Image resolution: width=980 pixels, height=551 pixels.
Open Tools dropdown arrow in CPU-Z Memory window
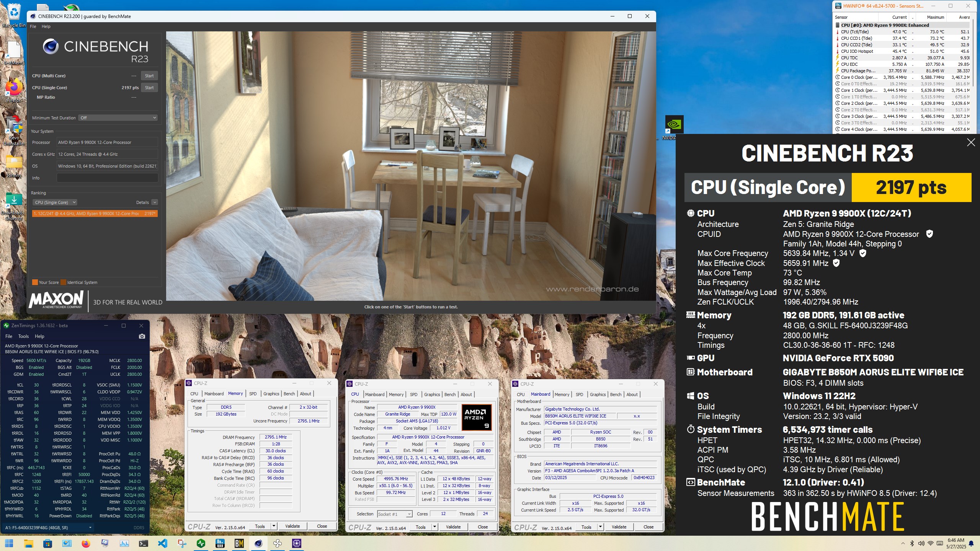point(274,526)
